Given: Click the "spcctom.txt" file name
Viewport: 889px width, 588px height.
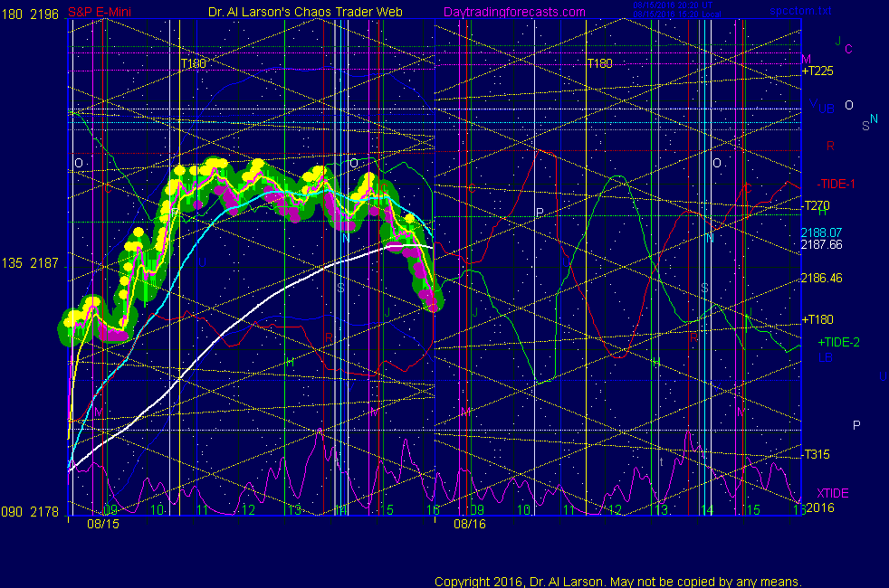Looking at the screenshot, I should pos(800,11).
